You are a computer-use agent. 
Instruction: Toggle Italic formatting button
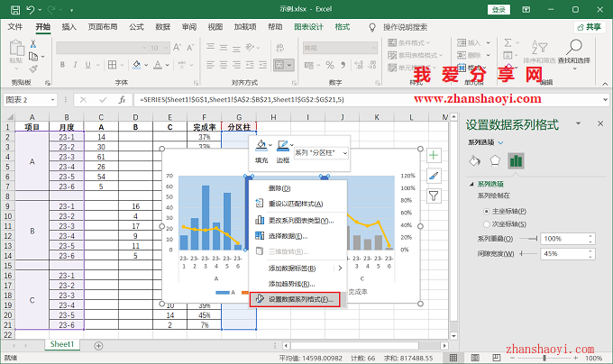[x=75, y=65]
